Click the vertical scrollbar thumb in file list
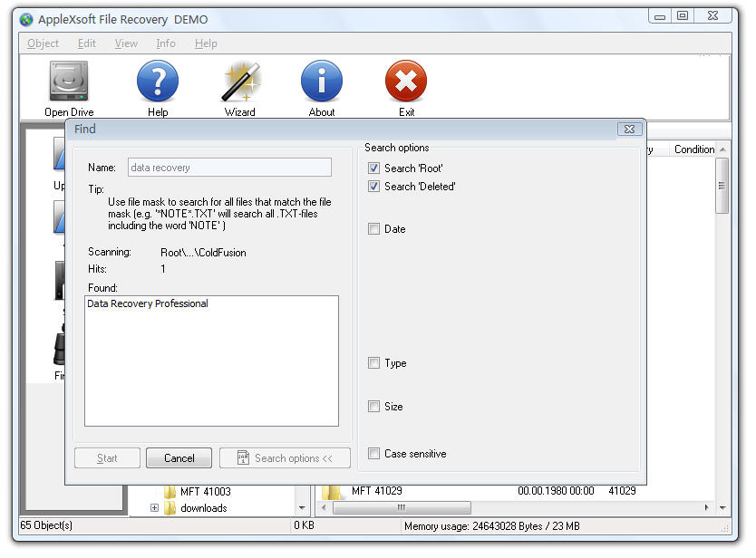This screenshot has width=756, height=558. point(722,186)
